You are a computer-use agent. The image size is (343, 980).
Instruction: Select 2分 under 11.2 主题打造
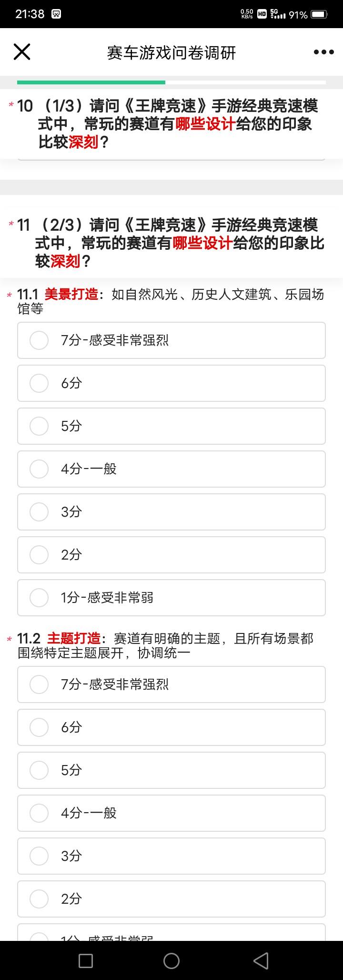pyautogui.click(x=171, y=899)
